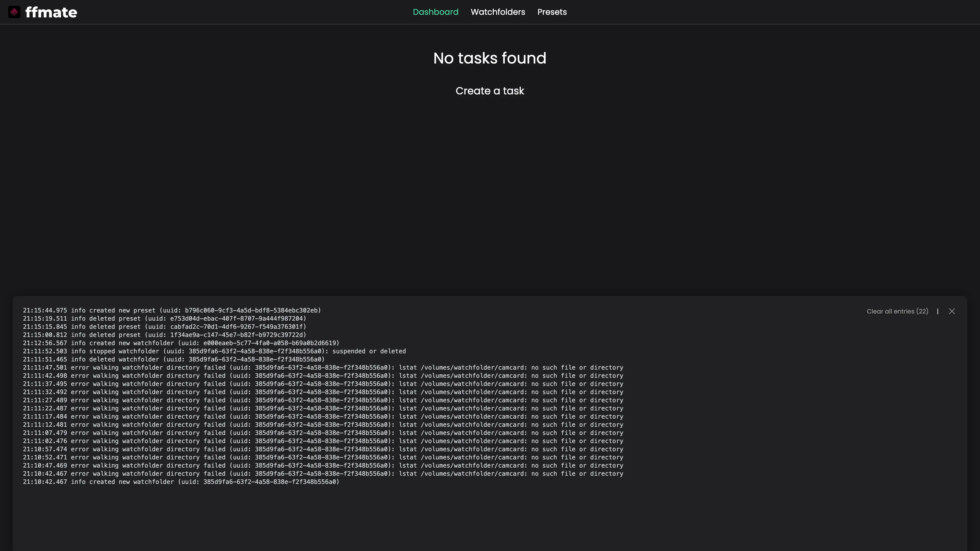This screenshot has height=551, width=980.
Task: Select error log line at 21:10:47.469
Action: click(323, 466)
